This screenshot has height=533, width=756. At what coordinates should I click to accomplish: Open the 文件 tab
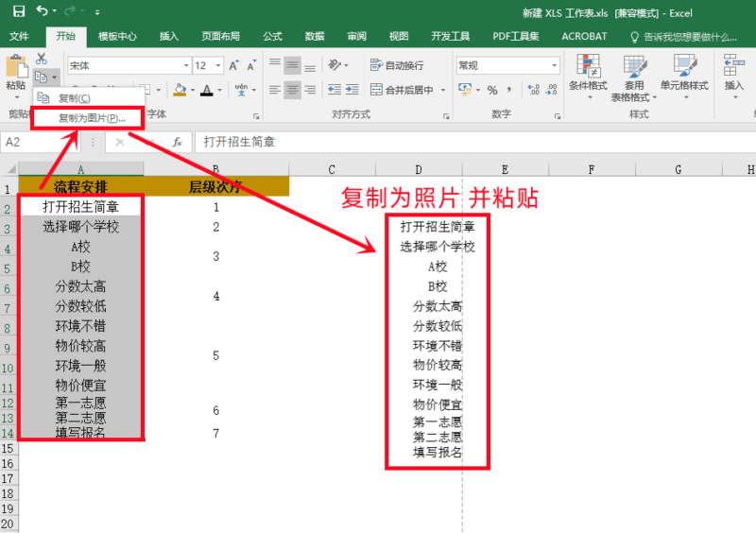point(19,36)
